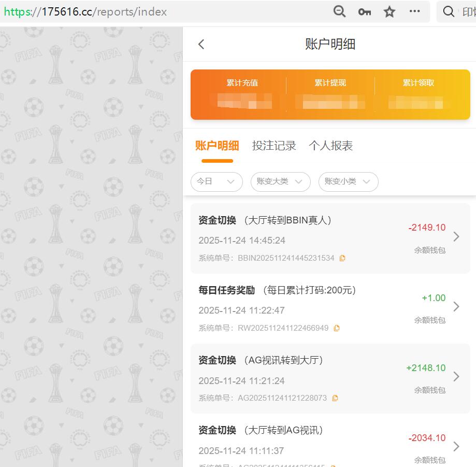This screenshot has width=476, height=467.
Task: Click the zoom icon in address bar
Action: 339,11
